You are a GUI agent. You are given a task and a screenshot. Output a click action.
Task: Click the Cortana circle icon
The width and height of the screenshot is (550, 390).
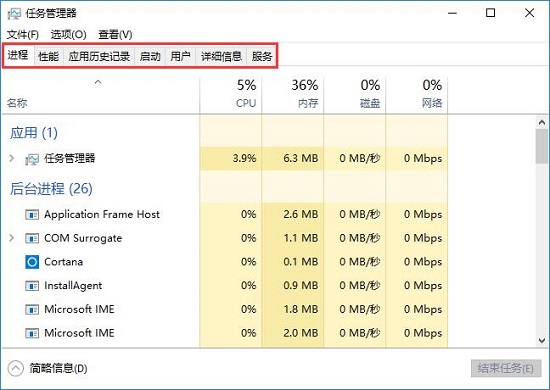point(32,262)
